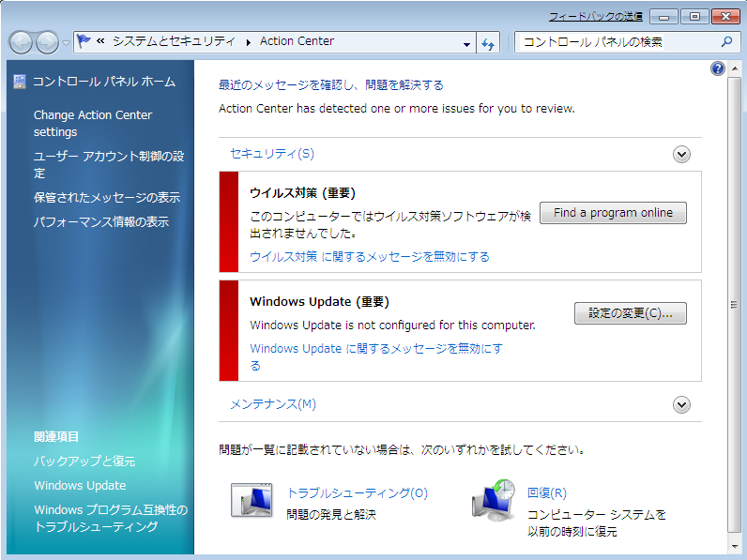The width and height of the screenshot is (747, 560).
Task: Open パフォーマンス情報の表示 link
Action: coord(101,222)
